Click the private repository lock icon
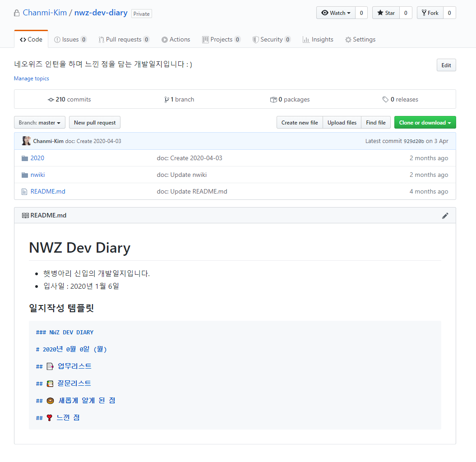The width and height of the screenshot is (476, 462). 17,13
